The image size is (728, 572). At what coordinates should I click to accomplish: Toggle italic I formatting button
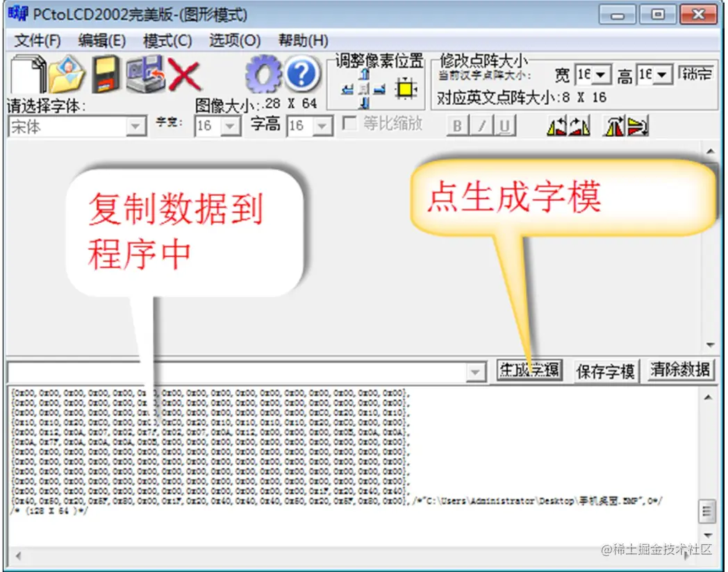[481, 125]
